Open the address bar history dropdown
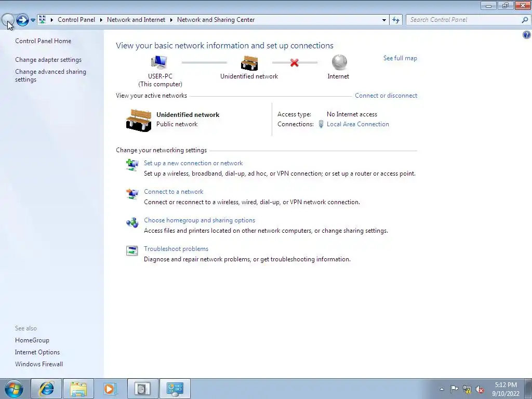This screenshot has width=532, height=399. (x=384, y=20)
